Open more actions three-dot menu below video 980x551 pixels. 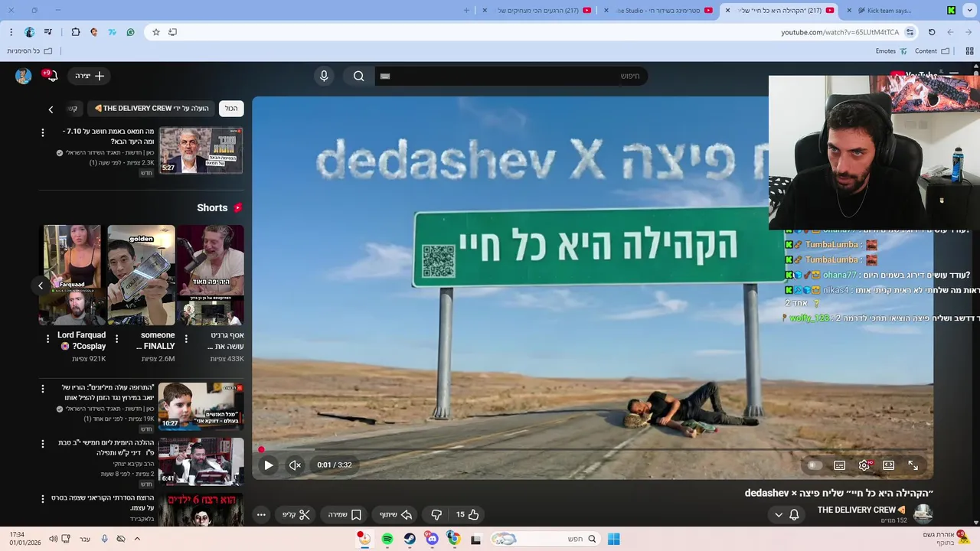(x=261, y=514)
